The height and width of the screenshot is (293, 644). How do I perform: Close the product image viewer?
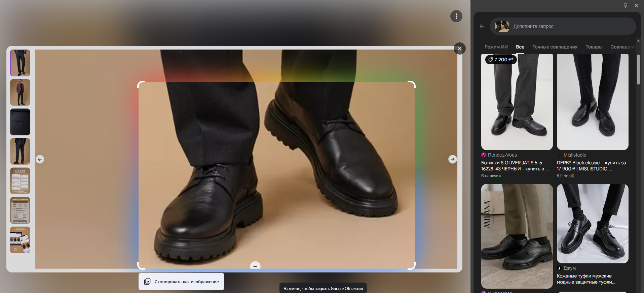click(460, 48)
